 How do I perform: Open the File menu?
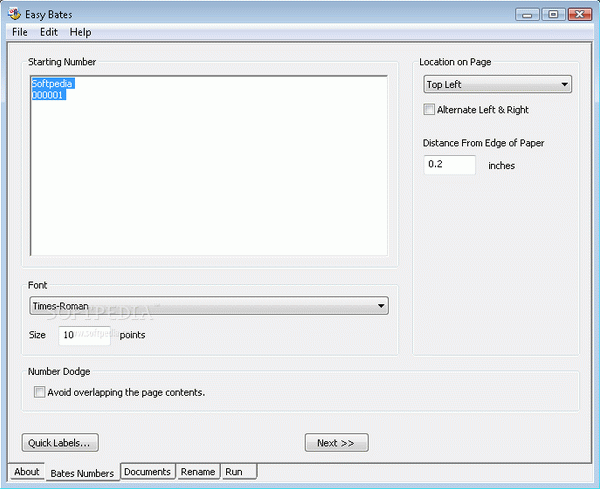coord(20,32)
